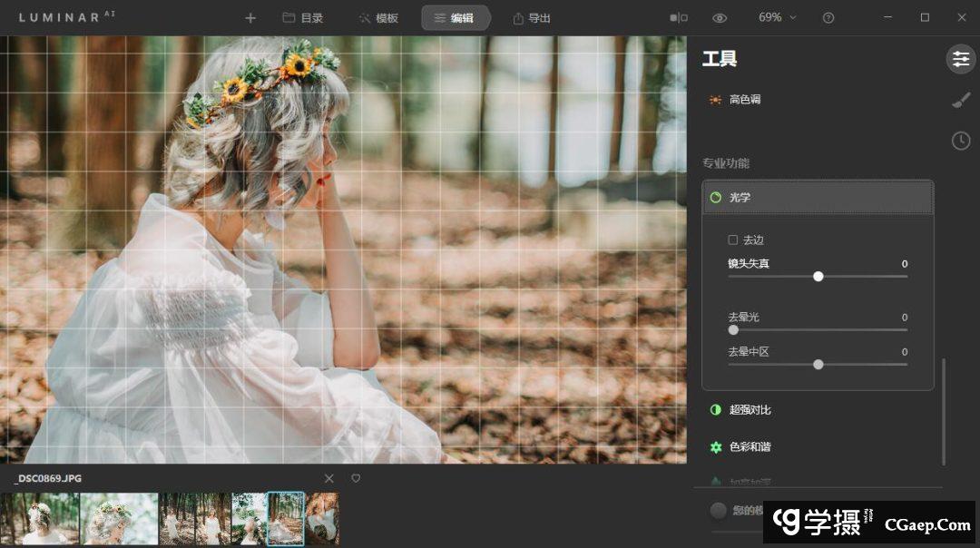Click the 镜头失真 slider handle
The height and width of the screenshot is (548, 980).
pyautogui.click(x=818, y=276)
